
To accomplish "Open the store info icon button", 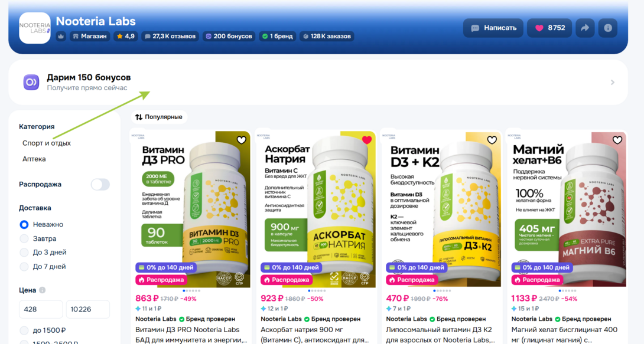I will click(x=608, y=28).
